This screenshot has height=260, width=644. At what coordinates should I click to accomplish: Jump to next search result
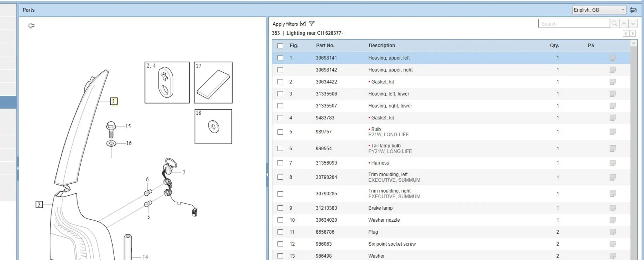point(633,23)
